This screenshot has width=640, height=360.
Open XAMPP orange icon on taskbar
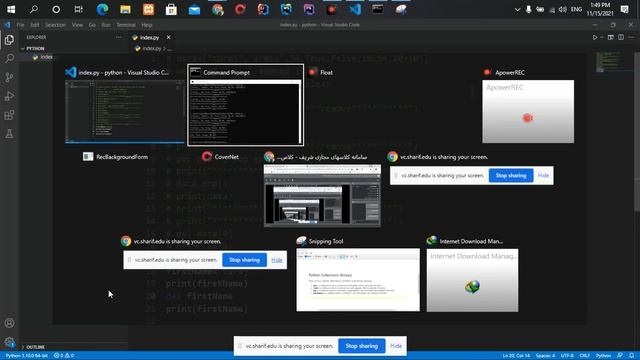[149, 9]
